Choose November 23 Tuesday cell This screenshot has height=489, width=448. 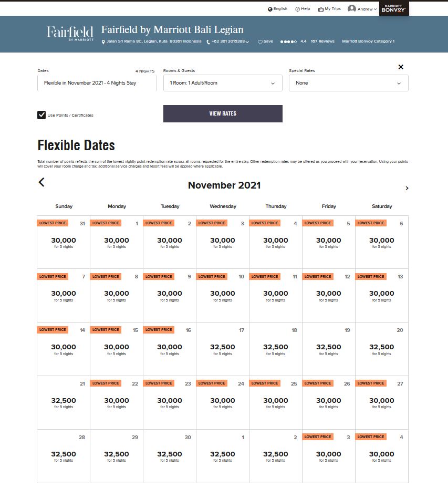click(170, 403)
